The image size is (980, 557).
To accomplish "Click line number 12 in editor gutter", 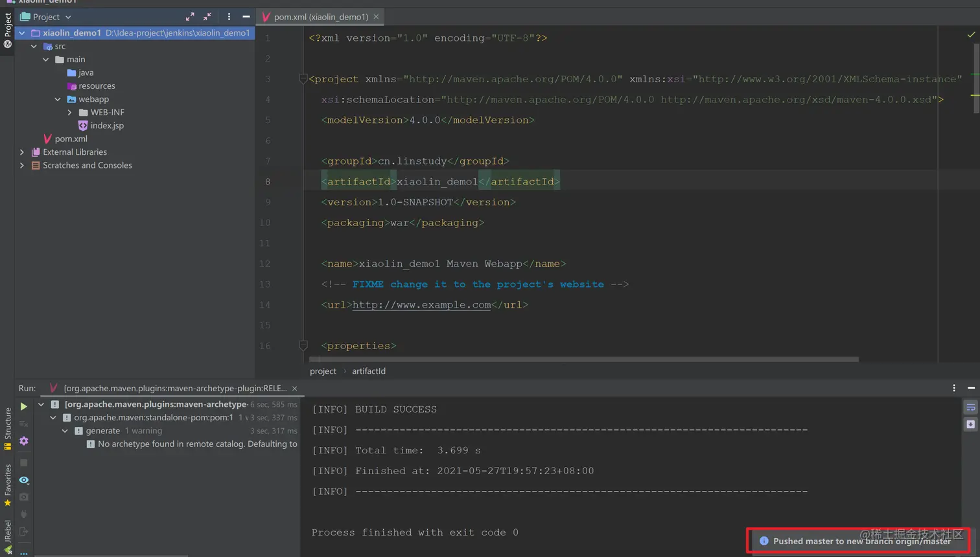I will pyautogui.click(x=264, y=264).
